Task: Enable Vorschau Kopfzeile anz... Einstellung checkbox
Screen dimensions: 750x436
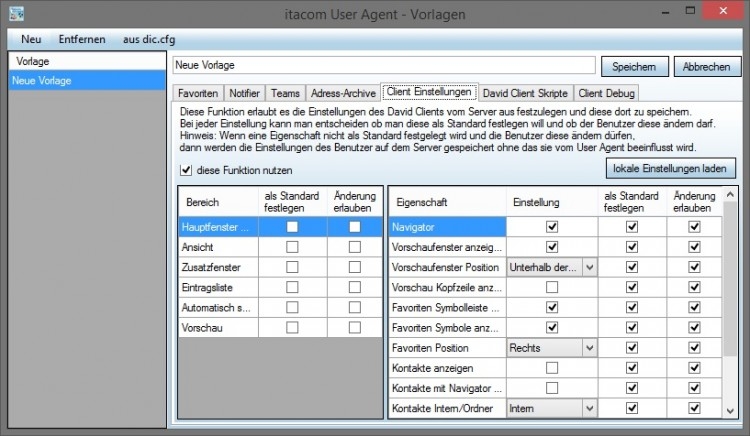Action: coord(552,287)
